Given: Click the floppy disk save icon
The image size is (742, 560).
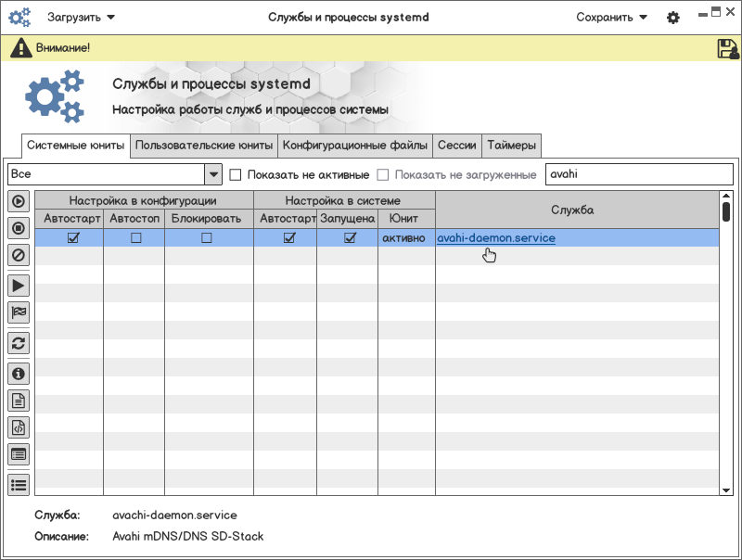Looking at the screenshot, I should [x=727, y=48].
